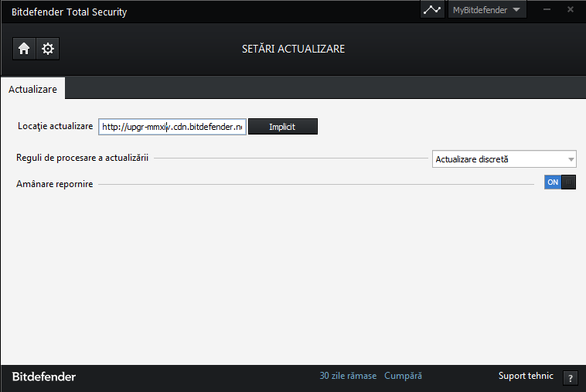
Task: Expand the MyBitdefender dropdown menu
Action: coord(487,10)
